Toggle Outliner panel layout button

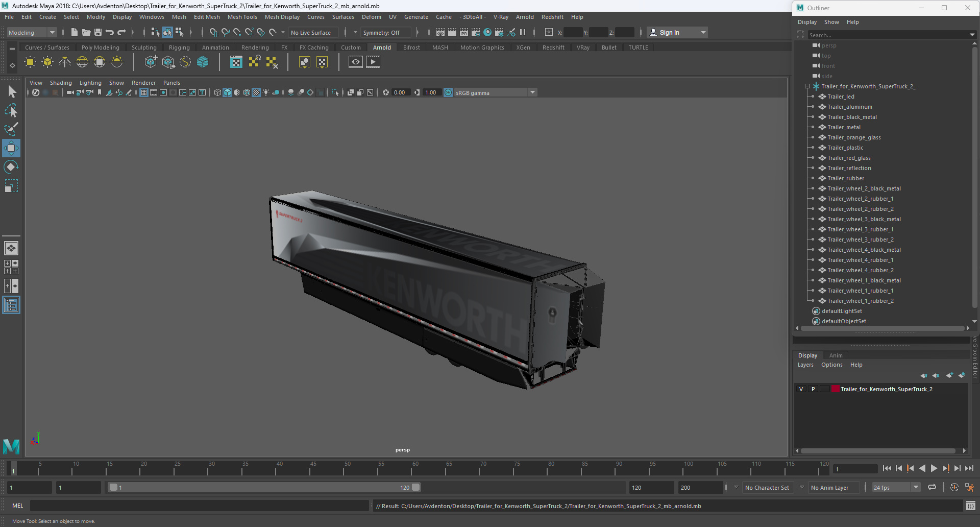tap(11, 305)
